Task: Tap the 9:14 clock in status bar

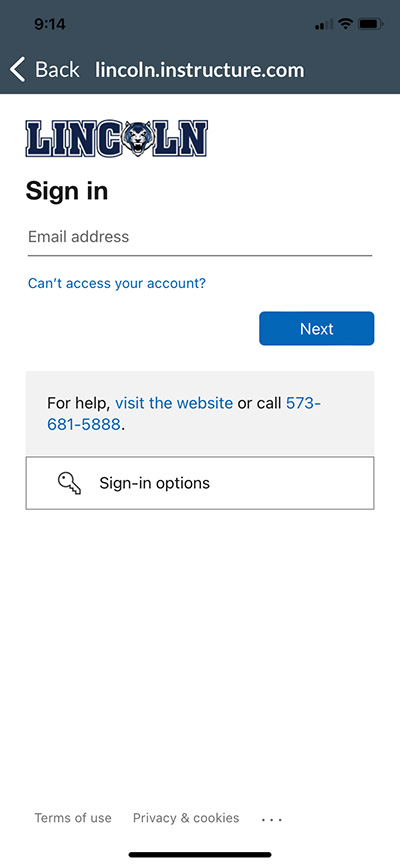Action: pos(50,24)
